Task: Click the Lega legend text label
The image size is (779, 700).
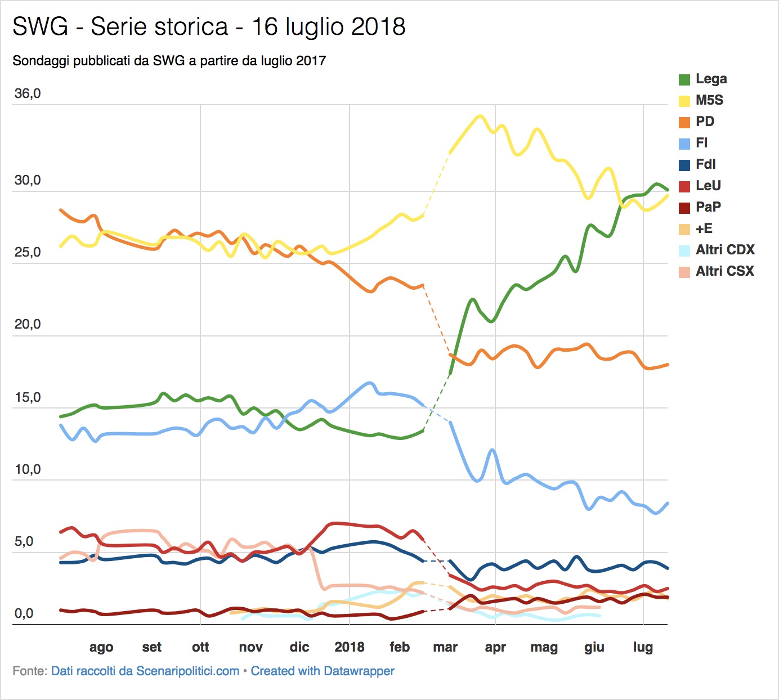Action: coord(711,79)
